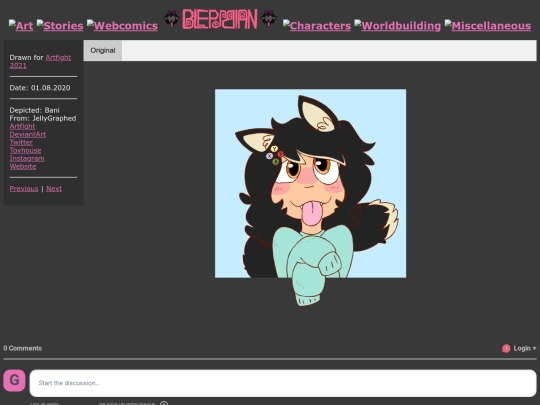Open the Artfight 2021 link
540x405 pixels.
coord(40,61)
